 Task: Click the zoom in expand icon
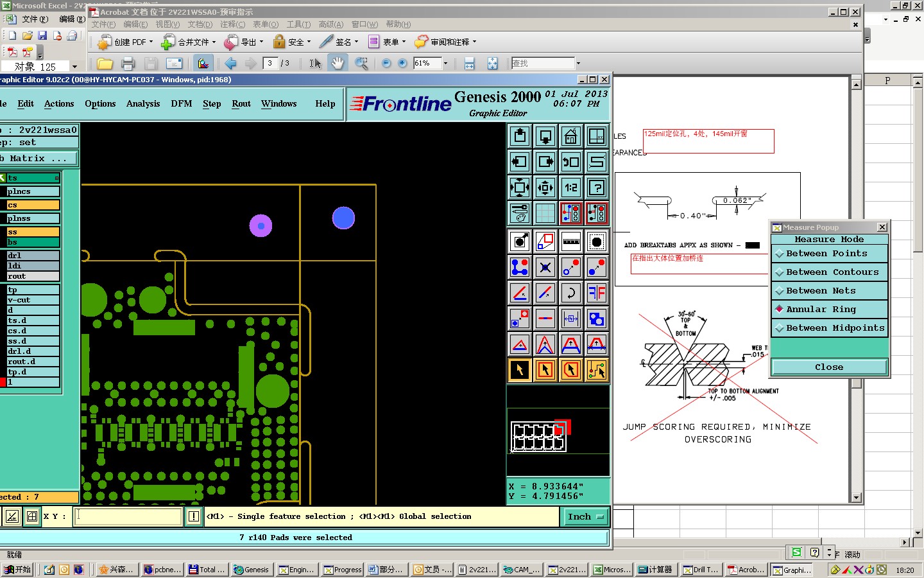click(520, 188)
